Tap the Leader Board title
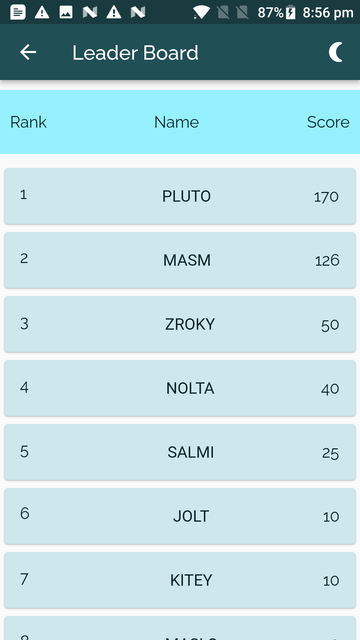 point(136,53)
